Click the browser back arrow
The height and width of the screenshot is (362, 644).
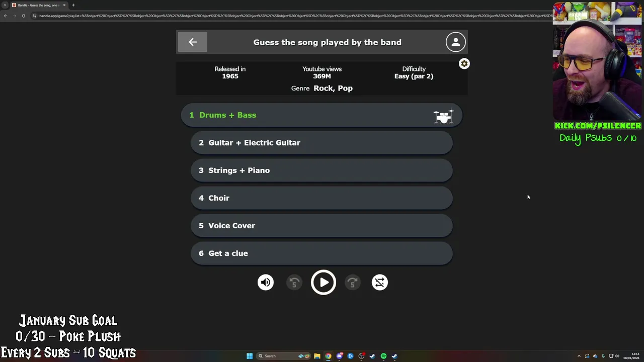coord(6,16)
